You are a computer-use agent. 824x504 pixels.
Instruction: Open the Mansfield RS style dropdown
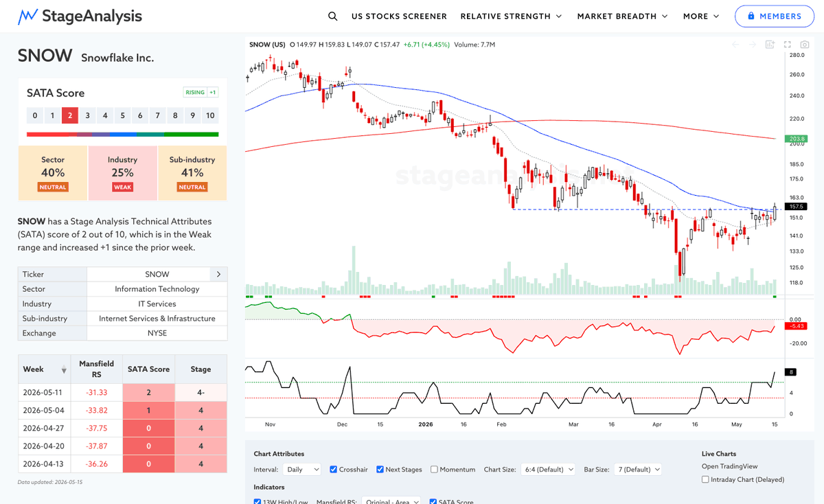click(390, 501)
